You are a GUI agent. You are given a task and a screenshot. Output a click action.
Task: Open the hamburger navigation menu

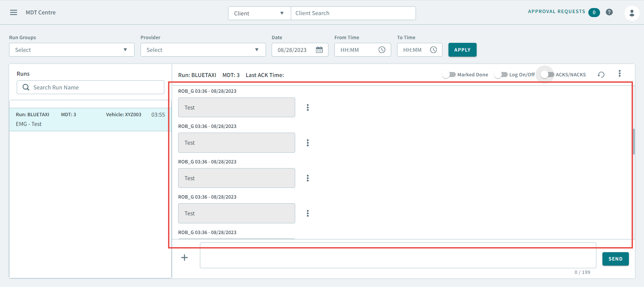pos(13,12)
